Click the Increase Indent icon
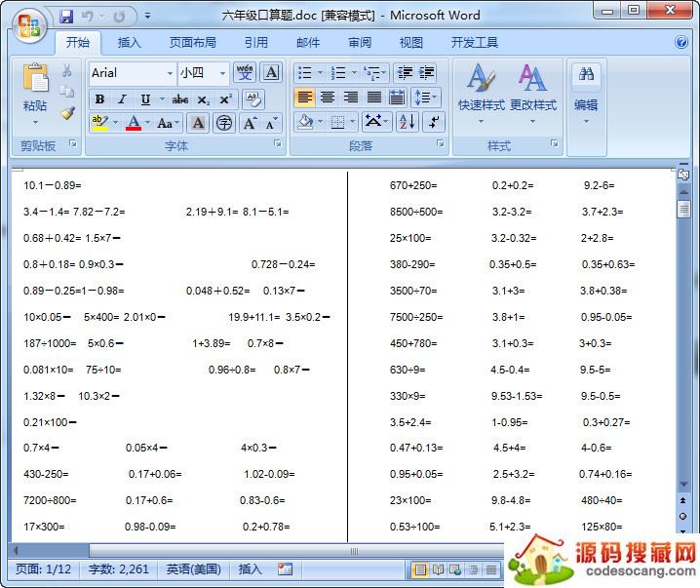Image resolution: width=700 pixels, height=588 pixels. click(427, 73)
